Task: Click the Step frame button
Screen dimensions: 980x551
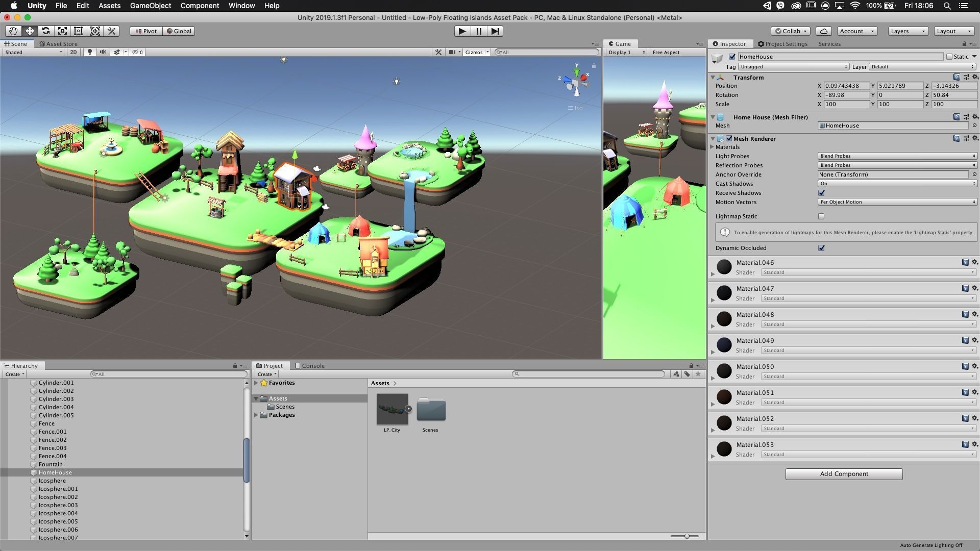Action: coord(495,31)
